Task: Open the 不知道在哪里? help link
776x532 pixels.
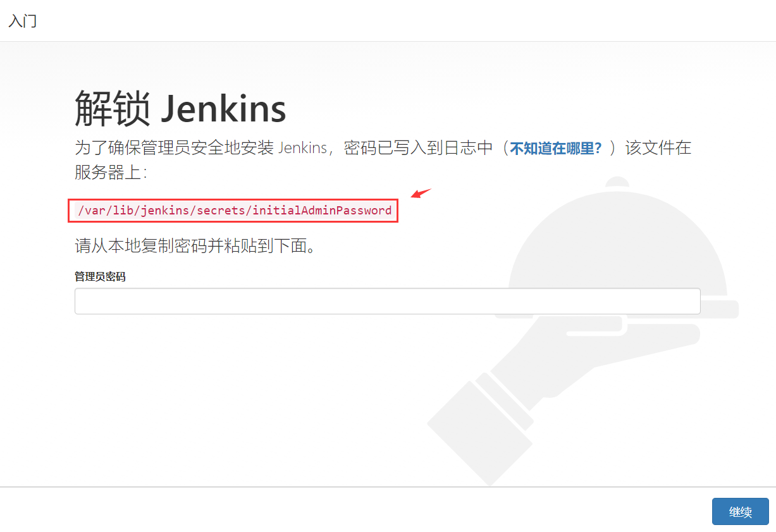Action: tap(556, 149)
